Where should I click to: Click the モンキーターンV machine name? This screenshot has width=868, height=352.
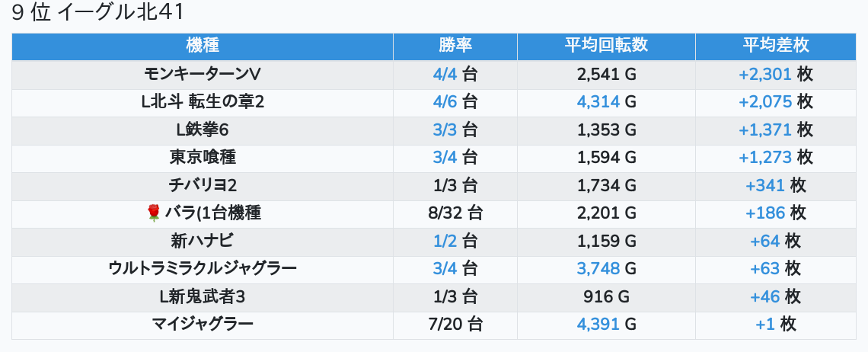pyautogui.click(x=203, y=74)
